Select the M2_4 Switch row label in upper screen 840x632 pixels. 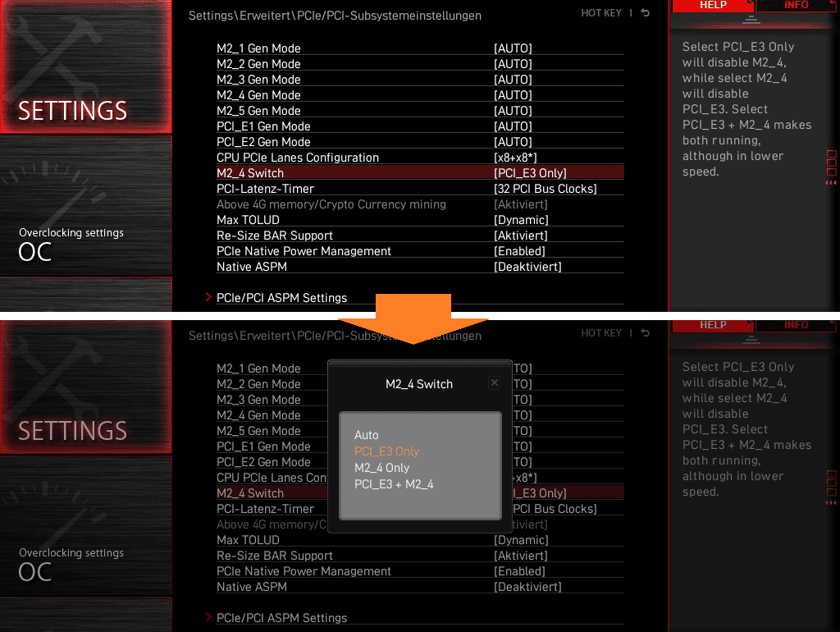[250, 173]
